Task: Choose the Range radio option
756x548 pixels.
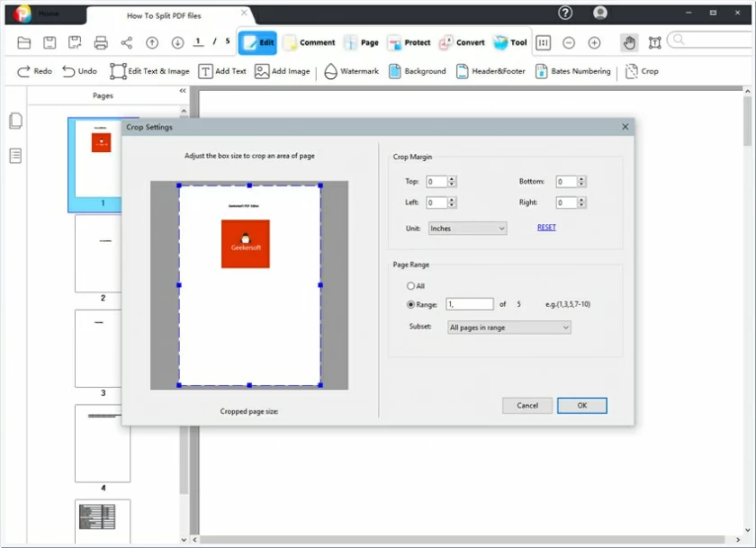Action: click(x=410, y=304)
